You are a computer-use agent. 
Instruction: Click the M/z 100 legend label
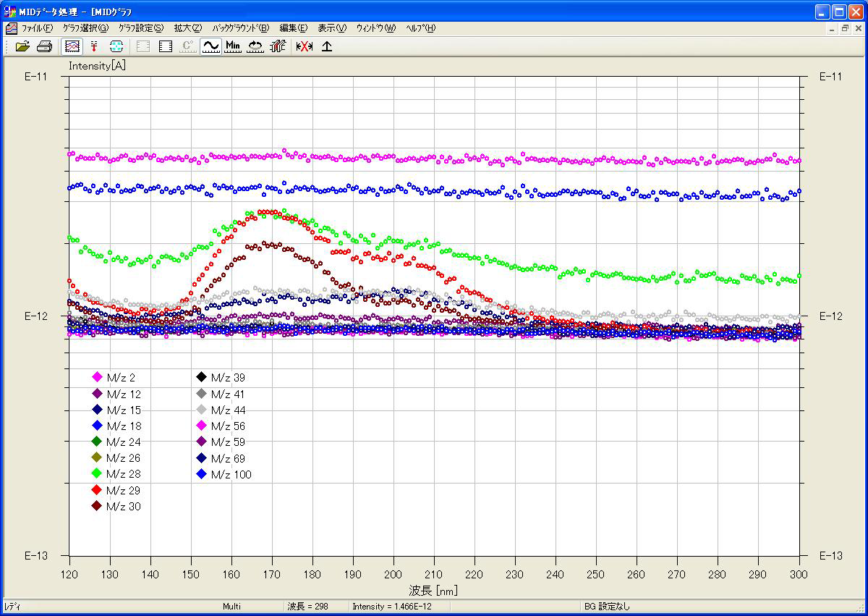[x=231, y=475]
